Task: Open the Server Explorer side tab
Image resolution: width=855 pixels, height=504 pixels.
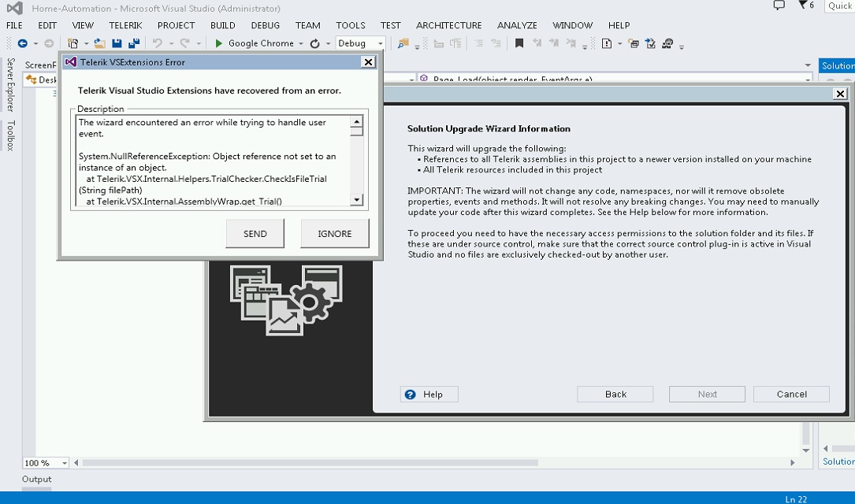Action: coord(10,84)
